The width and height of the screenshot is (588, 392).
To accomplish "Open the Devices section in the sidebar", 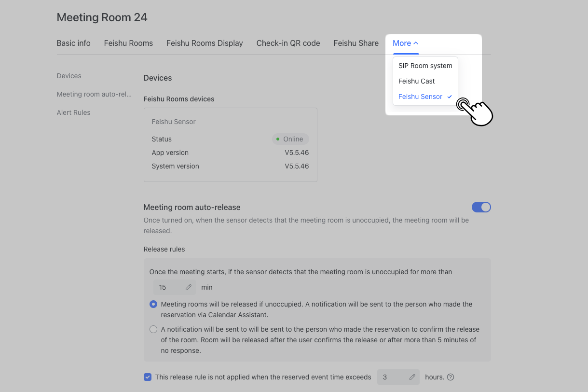I will pos(68,76).
